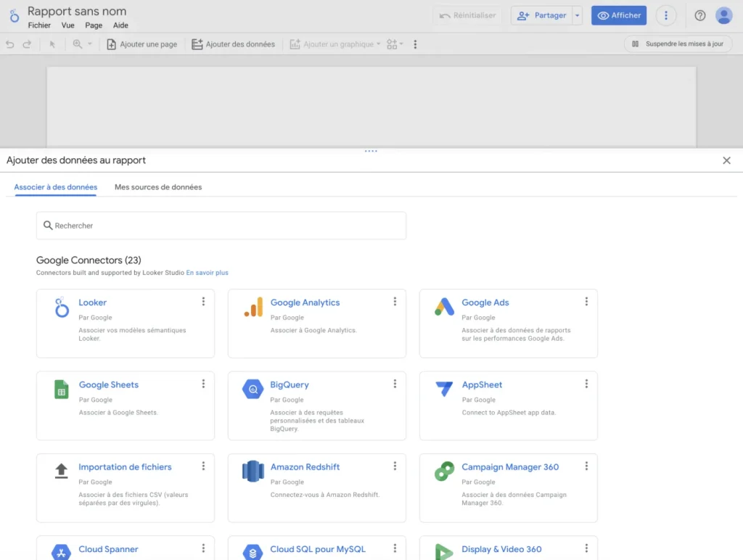This screenshot has width=743, height=560.
Task: Click the zoom magnifier icon
Action: tap(77, 44)
